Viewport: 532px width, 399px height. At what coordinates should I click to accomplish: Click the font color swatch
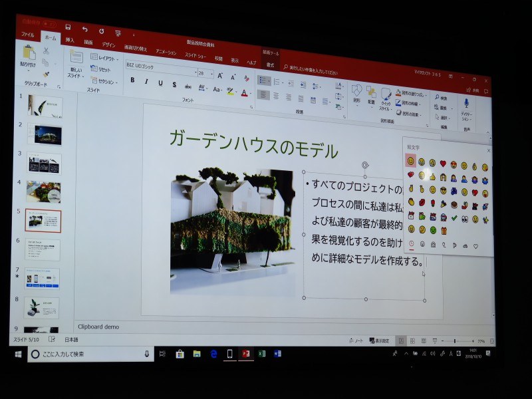[x=244, y=93]
